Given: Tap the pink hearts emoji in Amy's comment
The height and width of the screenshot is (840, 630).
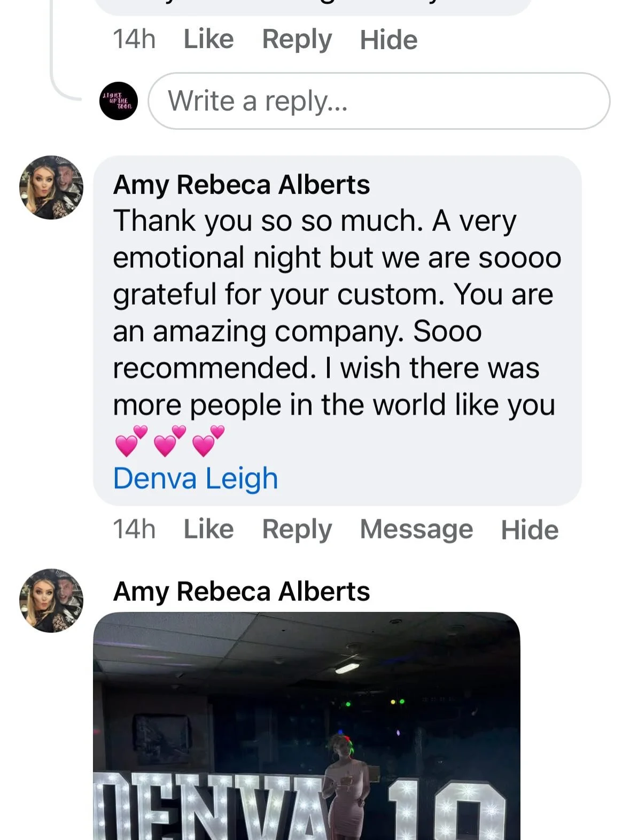Looking at the screenshot, I should pos(170,441).
